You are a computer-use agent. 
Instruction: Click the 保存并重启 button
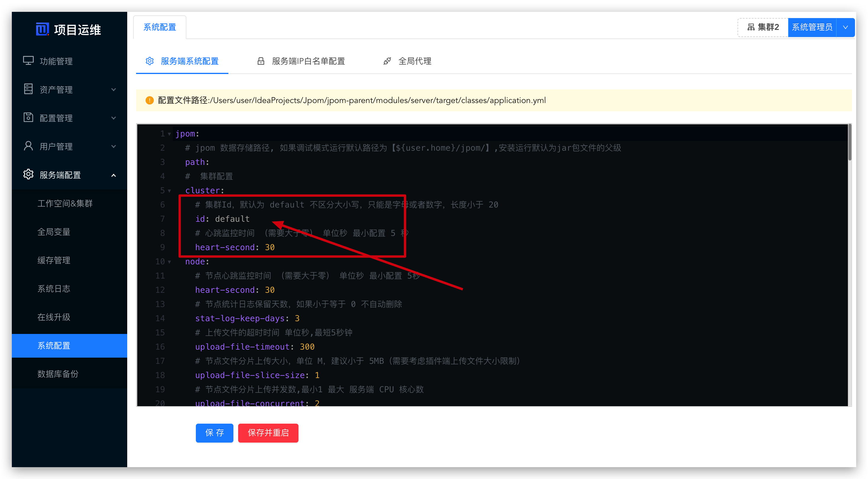click(268, 433)
